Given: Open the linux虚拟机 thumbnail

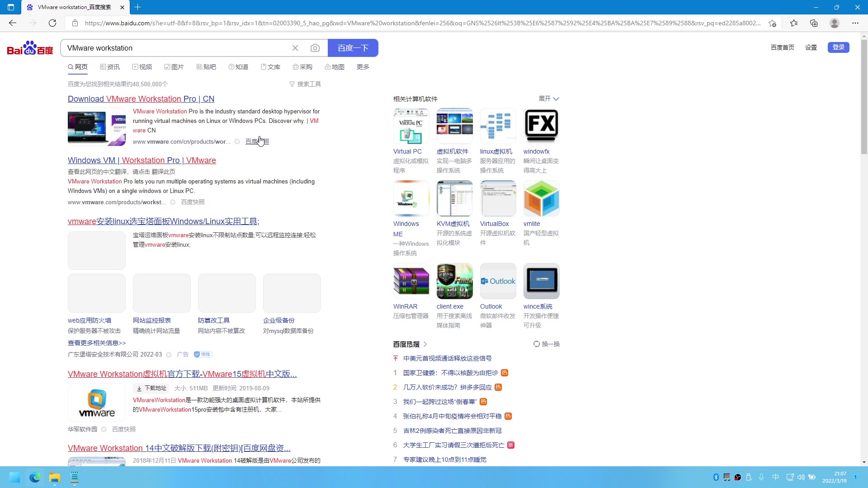Looking at the screenshot, I should coord(498,126).
